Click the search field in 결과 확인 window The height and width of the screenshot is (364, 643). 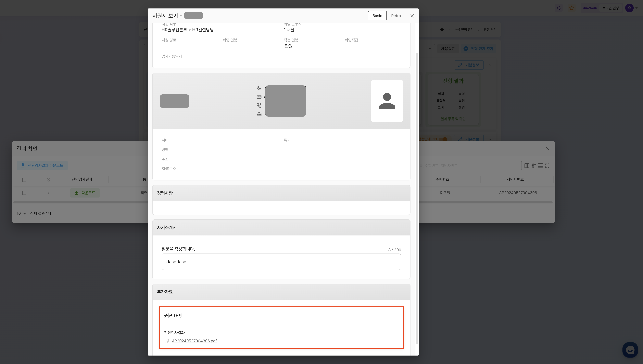coord(470,165)
